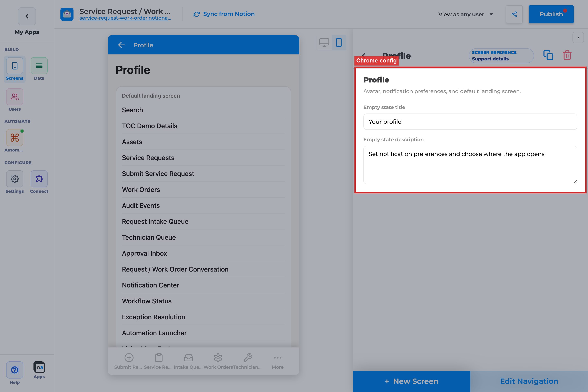Click the app icon next to app title
Image resolution: width=588 pixels, height=392 pixels.
tap(67, 14)
